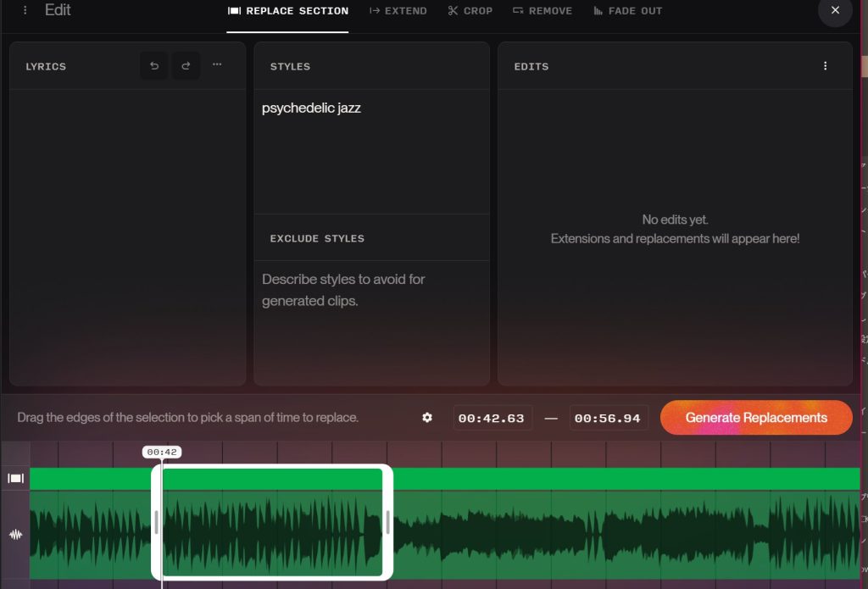
Task: Click the 00:42 playhead marker
Action: [x=162, y=453]
